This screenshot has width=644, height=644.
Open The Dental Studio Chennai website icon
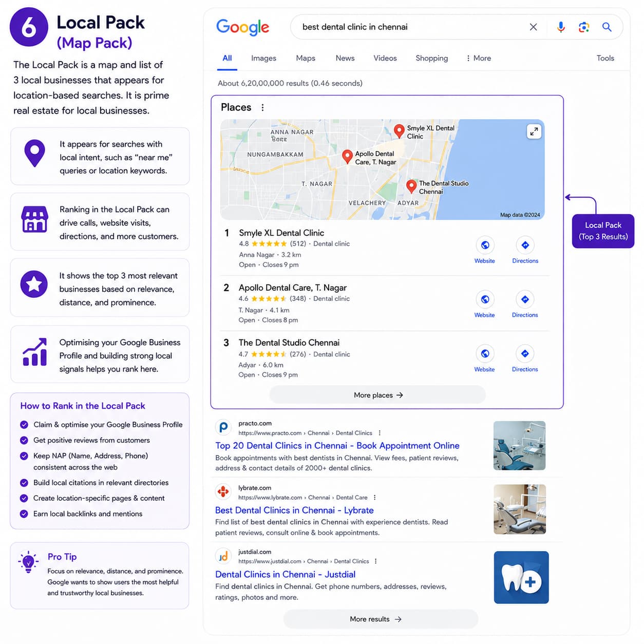pyautogui.click(x=485, y=353)
